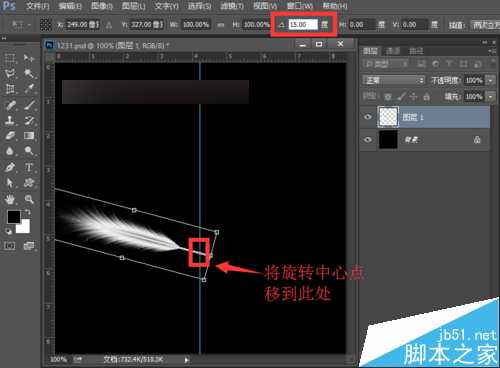This screenshot has width=500, height=368.
Task: Click the rotation angle field showing 15.00
Action: (x=303, y=25)
